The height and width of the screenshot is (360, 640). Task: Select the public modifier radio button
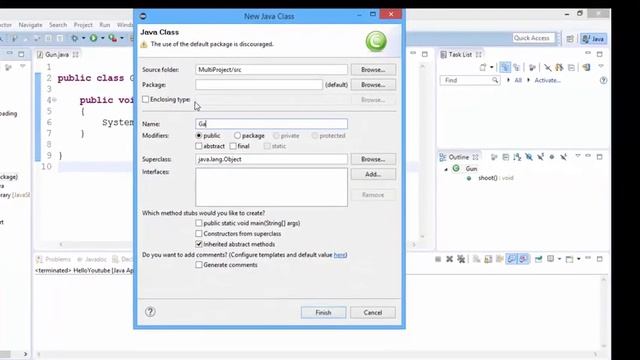point(199,136)
